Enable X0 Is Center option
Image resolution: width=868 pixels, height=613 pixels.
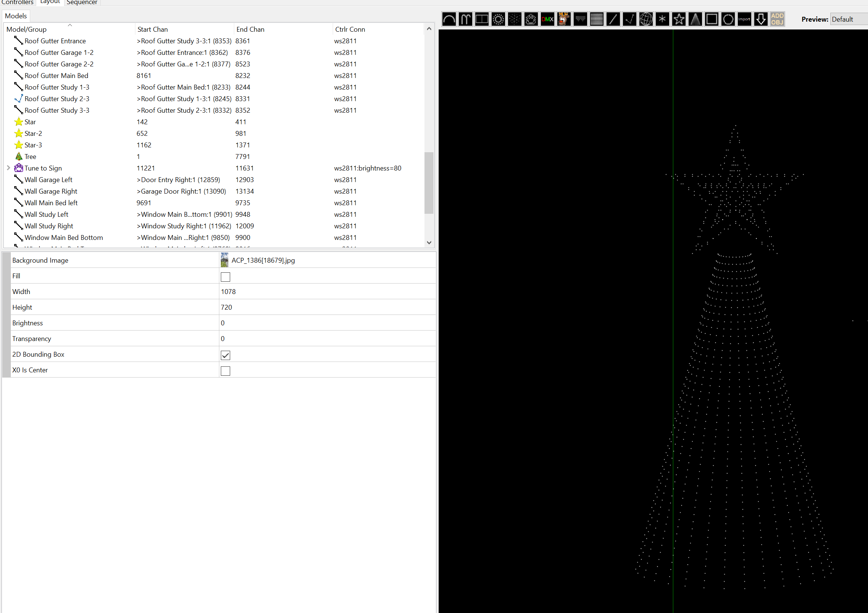point(225,371)
